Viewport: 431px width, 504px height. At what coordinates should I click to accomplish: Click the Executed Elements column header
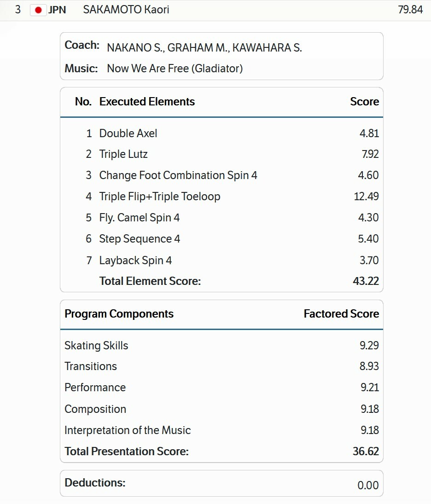click(147, 102)
